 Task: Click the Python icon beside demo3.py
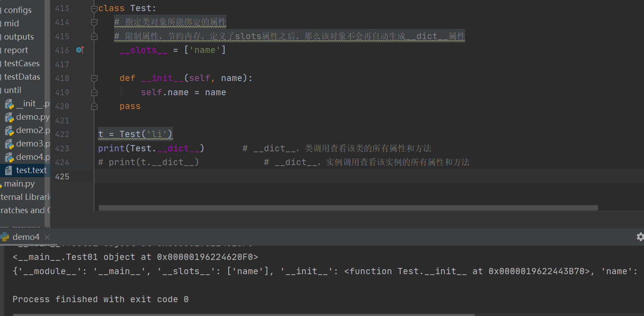click(x=9, y=144)
